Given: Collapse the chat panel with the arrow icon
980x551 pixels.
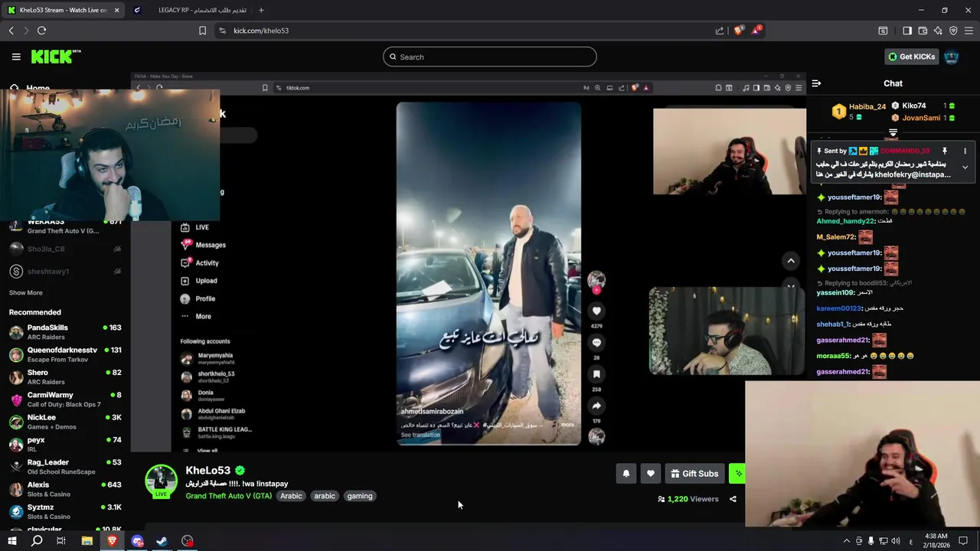Looking at the screenshot, I should [816, 83].
